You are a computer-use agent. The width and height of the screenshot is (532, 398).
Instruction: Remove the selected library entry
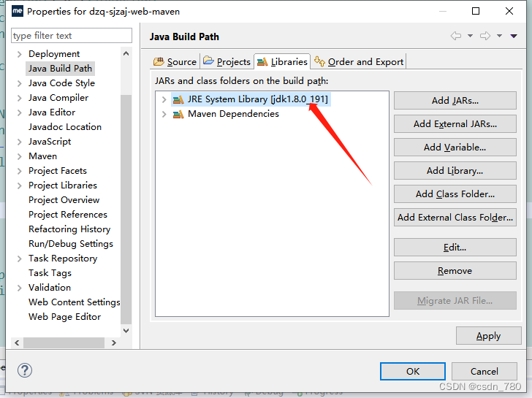click(x=455, y=270)
